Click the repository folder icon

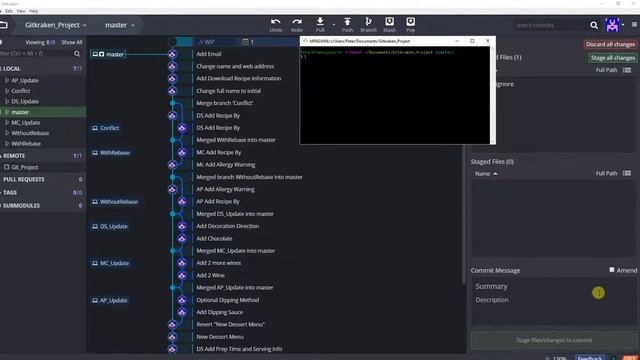[x=4, y=25]
